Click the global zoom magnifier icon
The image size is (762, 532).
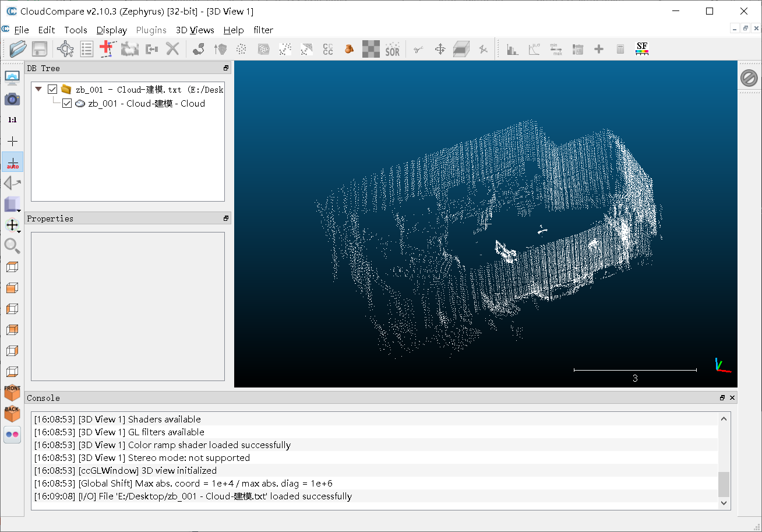(x=12, y=246)
